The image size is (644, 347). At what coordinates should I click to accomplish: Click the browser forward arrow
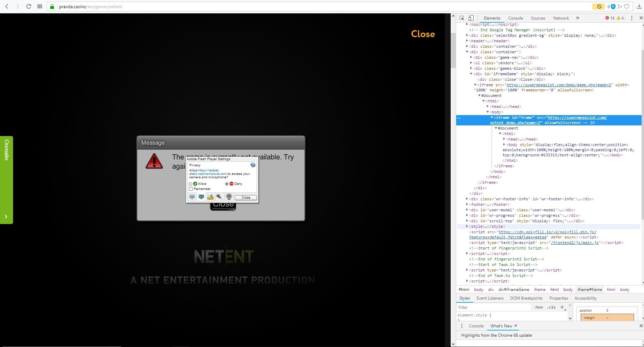[x=18, y=7]
